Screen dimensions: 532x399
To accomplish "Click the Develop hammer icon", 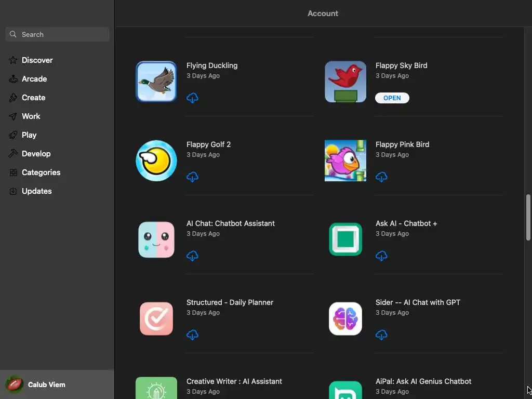I will (x=13, y=153).
